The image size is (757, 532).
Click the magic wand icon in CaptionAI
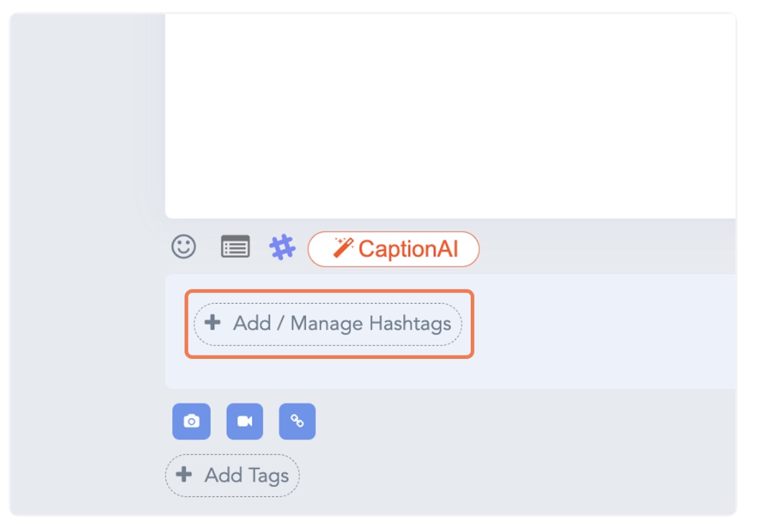tap(343, 248)
